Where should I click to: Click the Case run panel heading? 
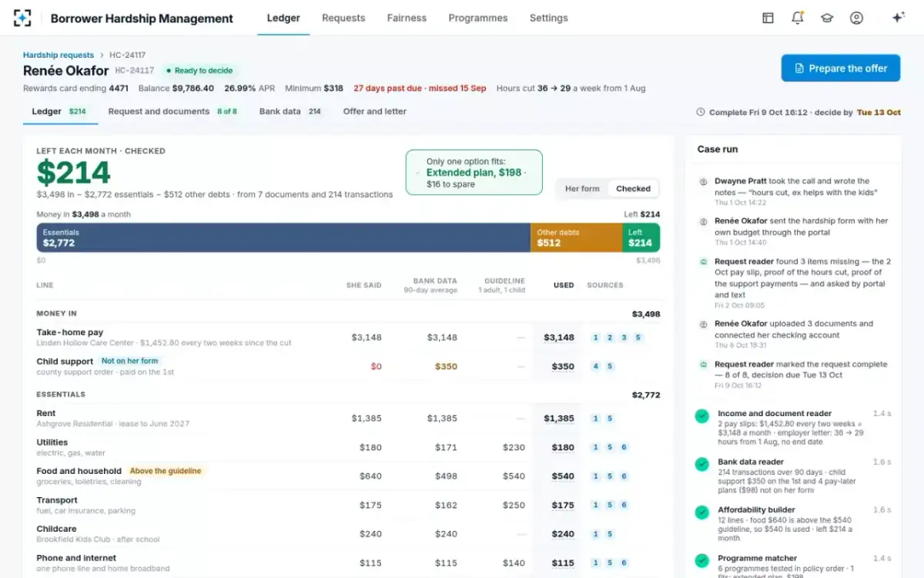718,150
